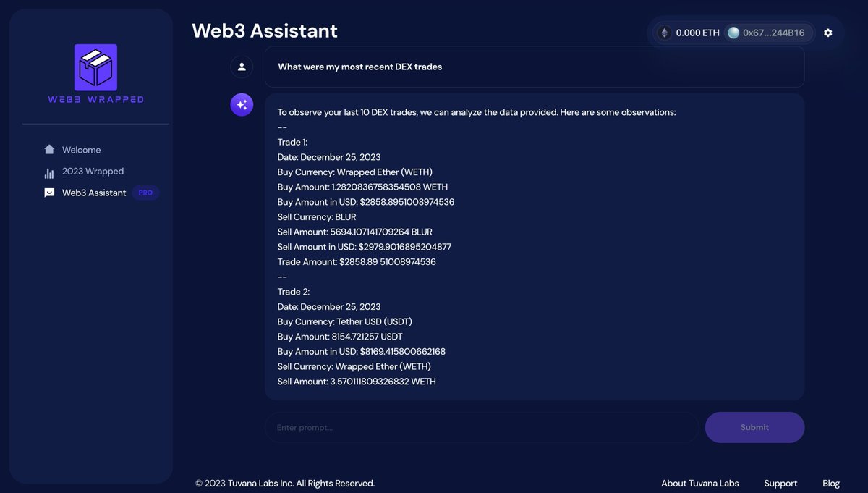Click the 'Trade 1:' line
The width and height of the screenshot is (868, 493).
[292, 142]
